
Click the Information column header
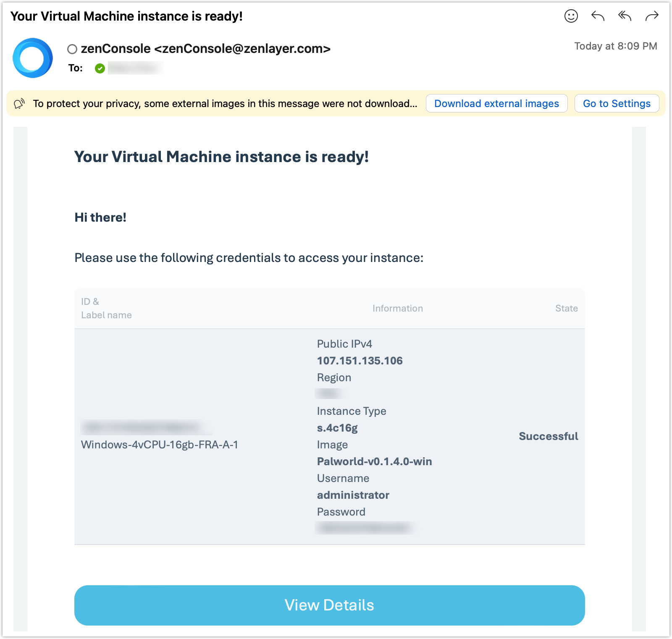click(398, 308)
